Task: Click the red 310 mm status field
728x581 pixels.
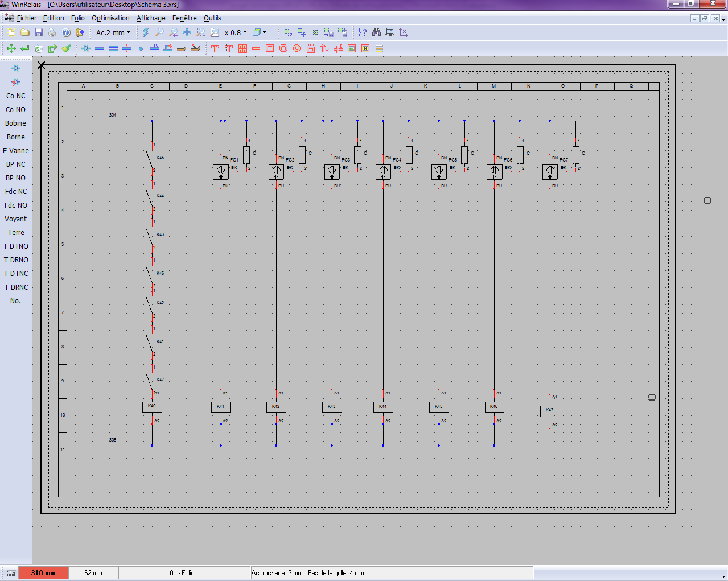Action: point(43,573)
